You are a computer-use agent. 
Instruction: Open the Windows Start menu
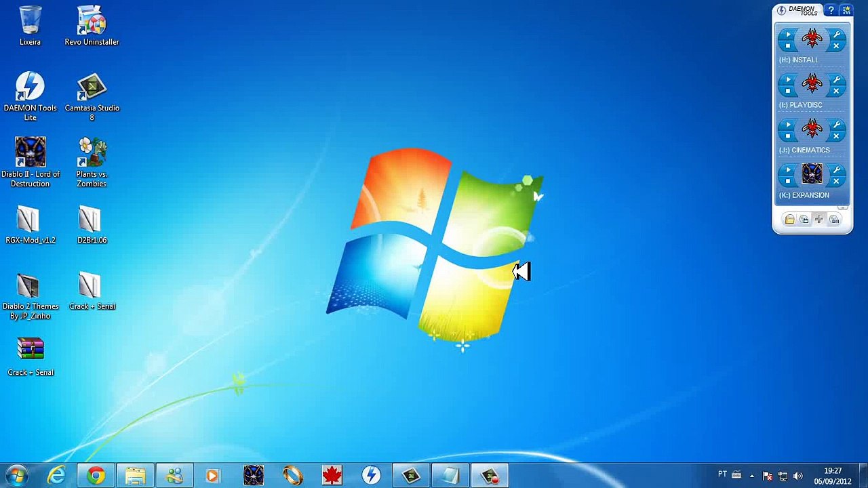[x=16, y=476]
